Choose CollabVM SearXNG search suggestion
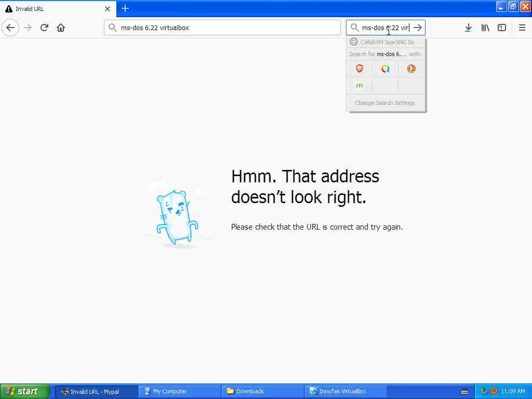 (386, 42)
